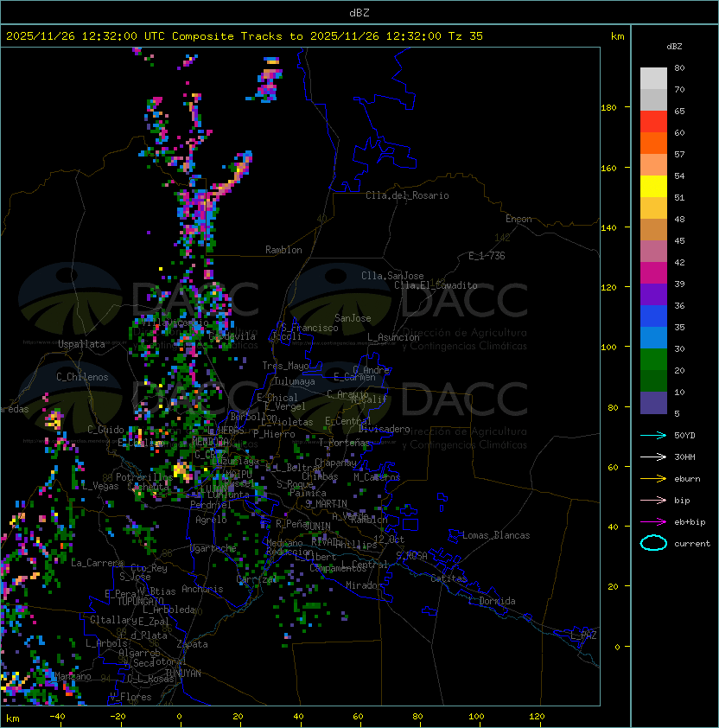Click the 'Anchoris' map label
The height and width of the screenshot is (728, 719).
[202, 589]
